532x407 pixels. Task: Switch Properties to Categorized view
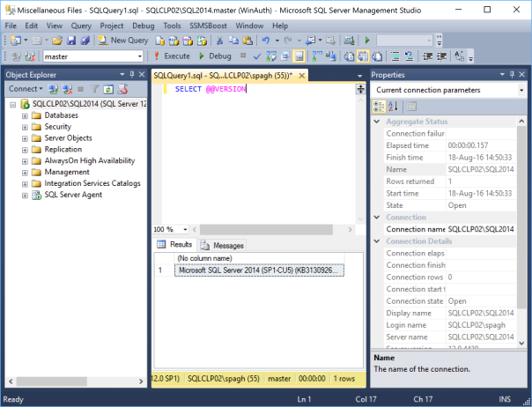pyautogui.click(x=380, y=106)
